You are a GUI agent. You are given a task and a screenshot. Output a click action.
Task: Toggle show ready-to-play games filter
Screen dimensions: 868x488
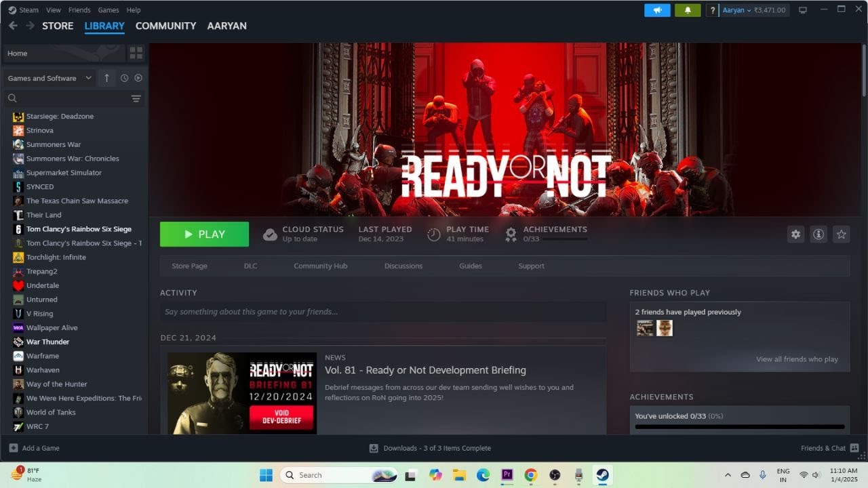138,78
